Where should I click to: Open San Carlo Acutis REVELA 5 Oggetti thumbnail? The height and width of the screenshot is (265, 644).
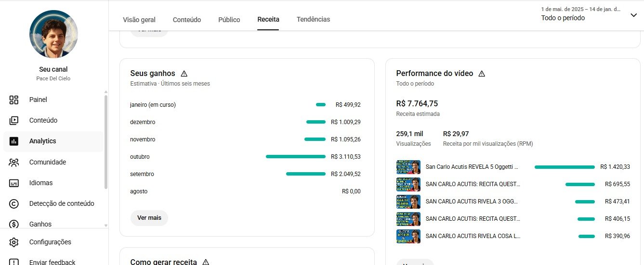click(x=408, y=167)
